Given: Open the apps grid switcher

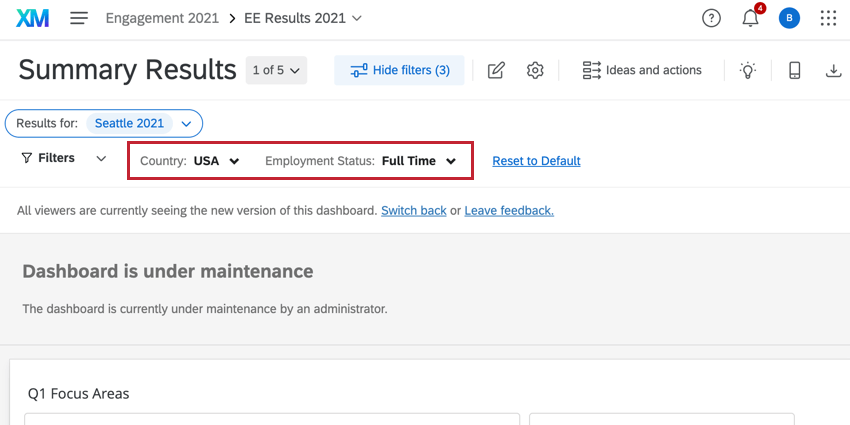Looking at the screenshot, I should tap(828, 18).
